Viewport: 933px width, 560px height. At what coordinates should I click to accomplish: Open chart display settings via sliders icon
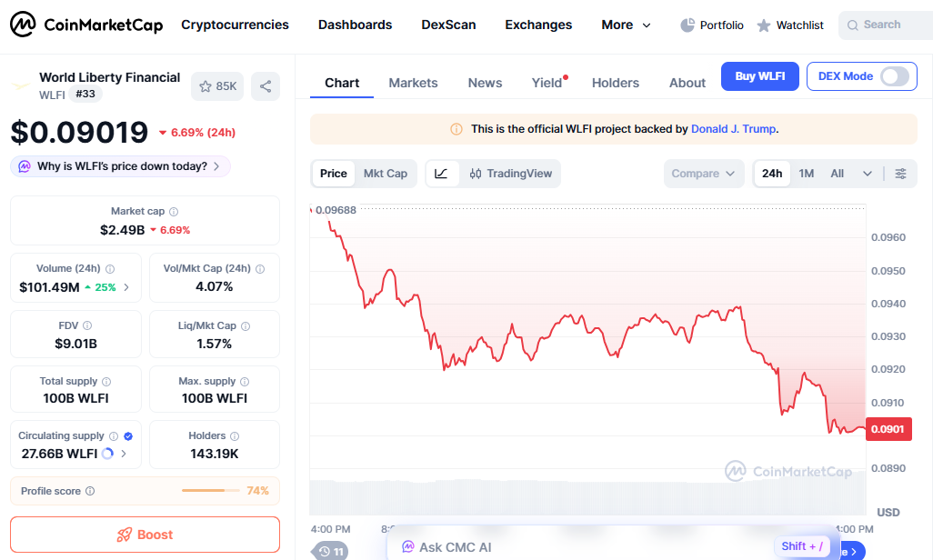pyautogui.click(x=900, y=173)
